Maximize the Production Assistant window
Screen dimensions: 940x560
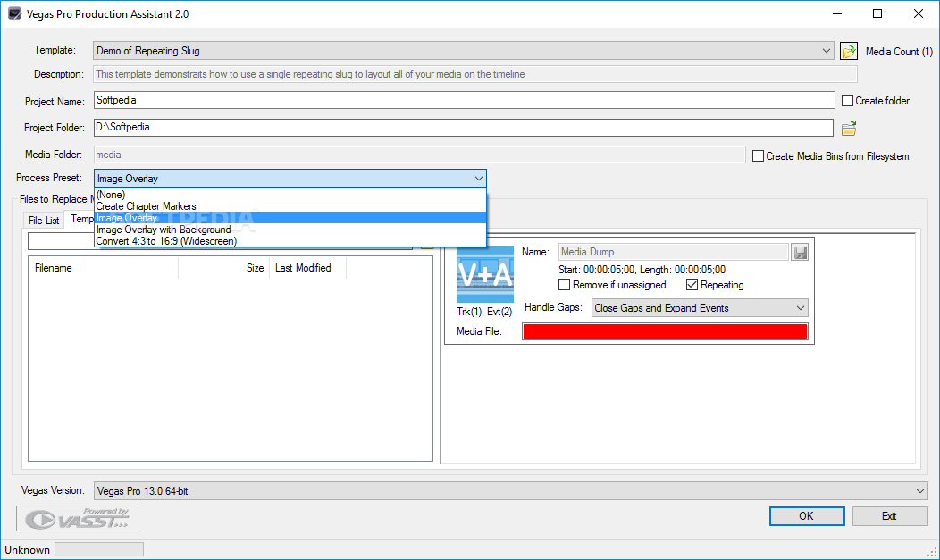[877, 13]
